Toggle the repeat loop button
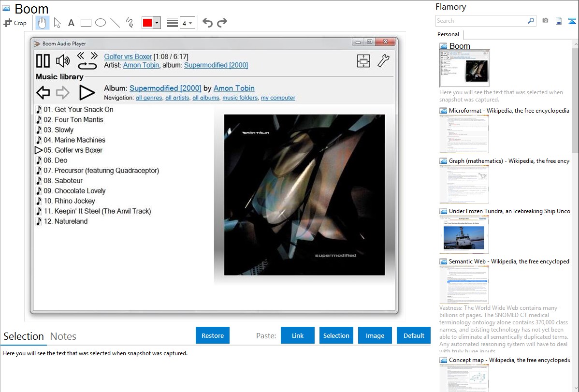The height and width of the screenshot is (392, 579). [x=87, y=66]
